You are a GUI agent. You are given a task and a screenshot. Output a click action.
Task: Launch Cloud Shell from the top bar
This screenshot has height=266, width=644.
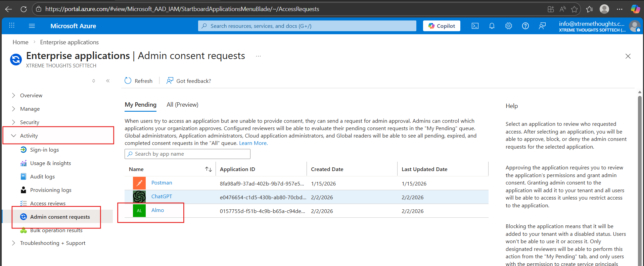click(x=475, y=26)
